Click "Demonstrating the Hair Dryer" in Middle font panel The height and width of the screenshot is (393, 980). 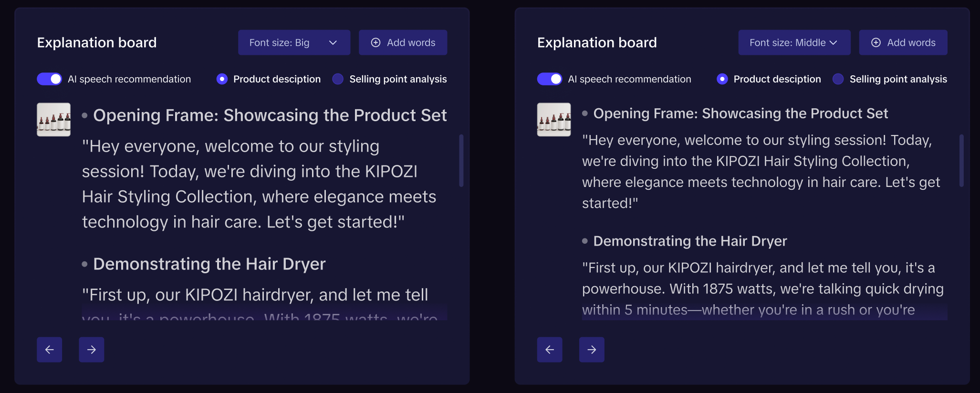[x=690, y=241]
